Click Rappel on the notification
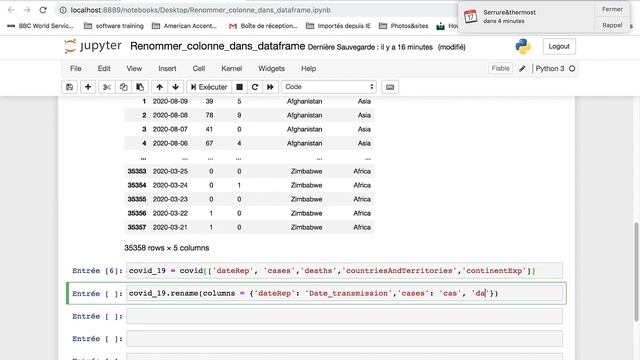 tap(612, 25)
